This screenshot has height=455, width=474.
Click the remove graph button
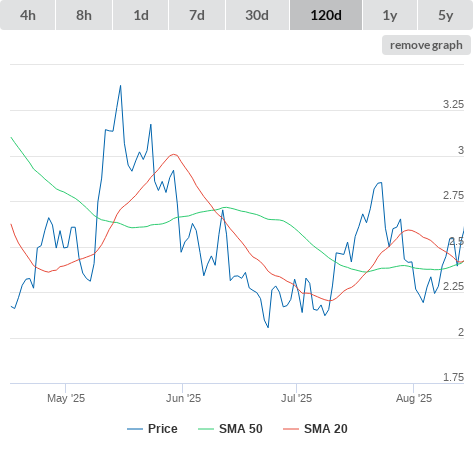[x=426, y=45]
